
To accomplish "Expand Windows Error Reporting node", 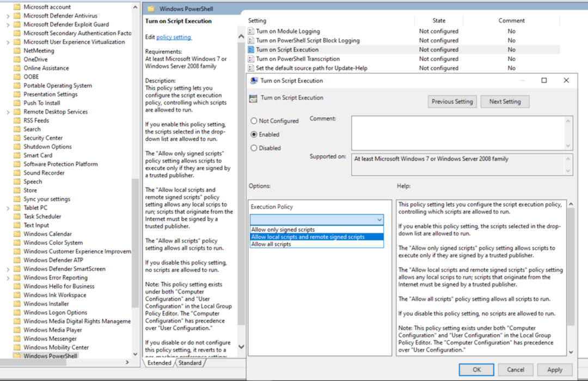I will tap(8, 278).
